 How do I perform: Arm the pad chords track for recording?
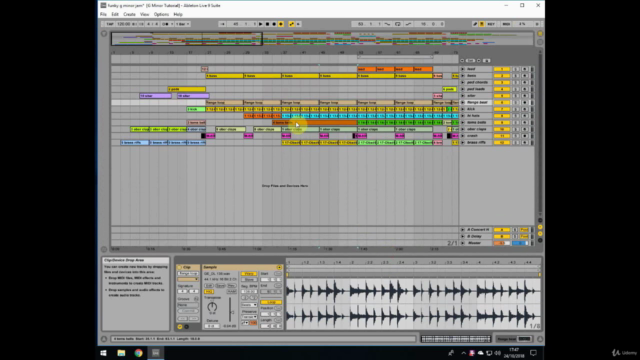click(524, 82)
